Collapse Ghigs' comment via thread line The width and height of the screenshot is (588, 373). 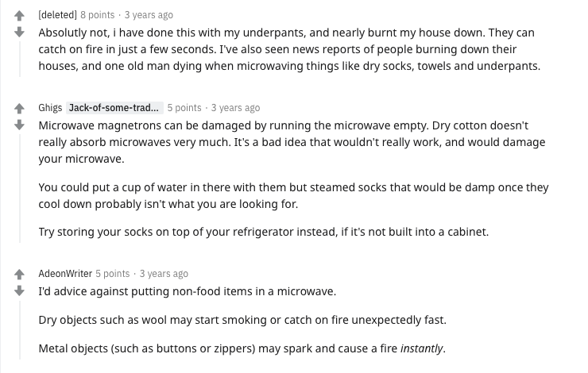(x=20, y=188)
